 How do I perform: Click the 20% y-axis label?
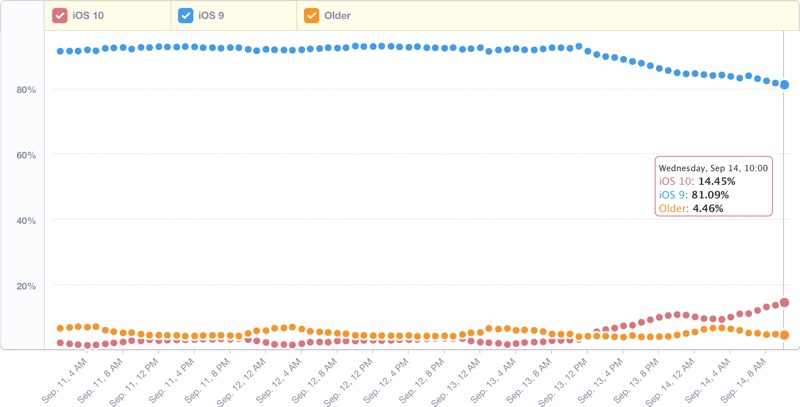coord(26,286)
